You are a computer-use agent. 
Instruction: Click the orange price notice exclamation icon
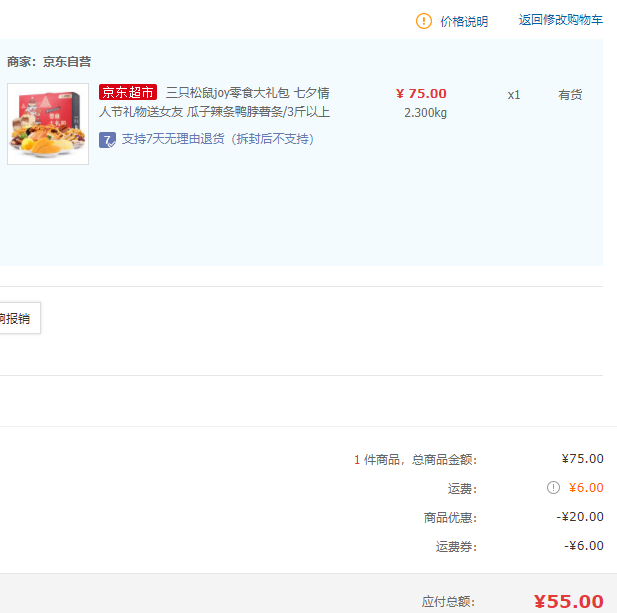[x=424, y=21]
